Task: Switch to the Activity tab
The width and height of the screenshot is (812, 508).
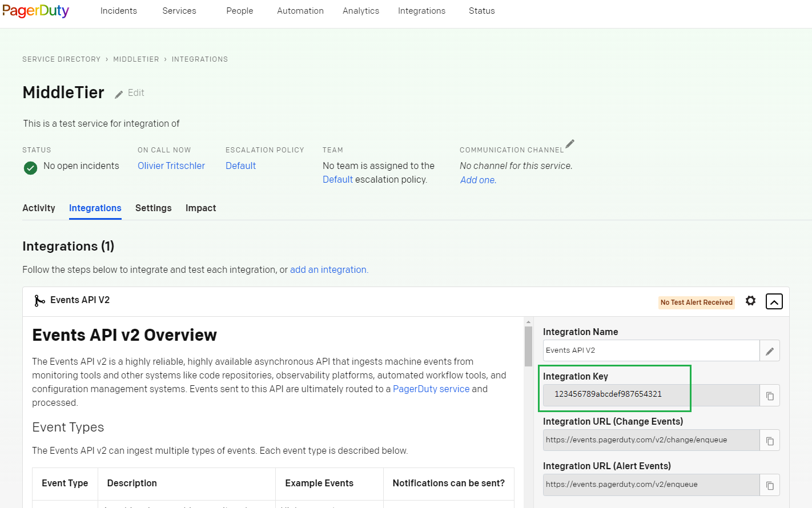Action: [39, 208]
